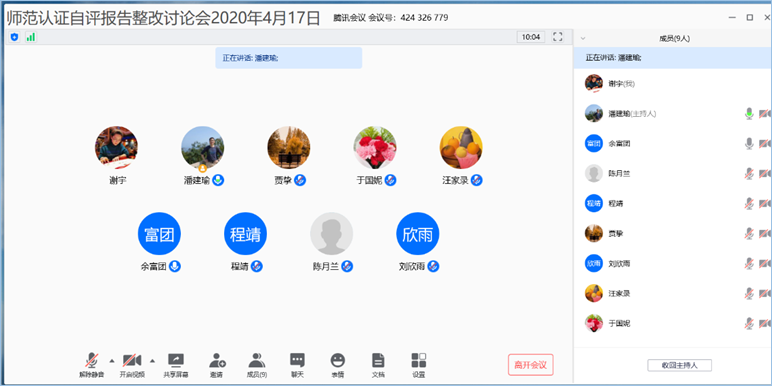Viewport: 772px width, 386px height.
Task: Click the fullscreen icon beside timer
Action: 558,37
